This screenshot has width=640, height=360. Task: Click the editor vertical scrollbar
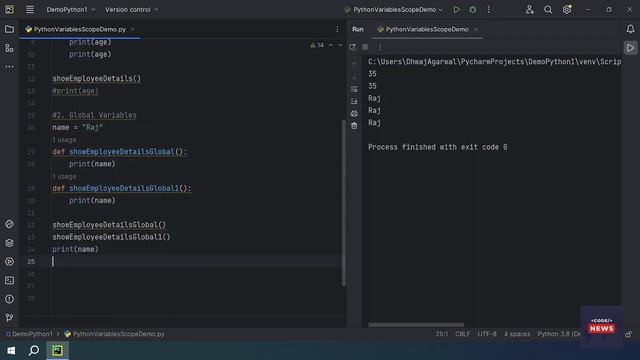tap(344, 203)
